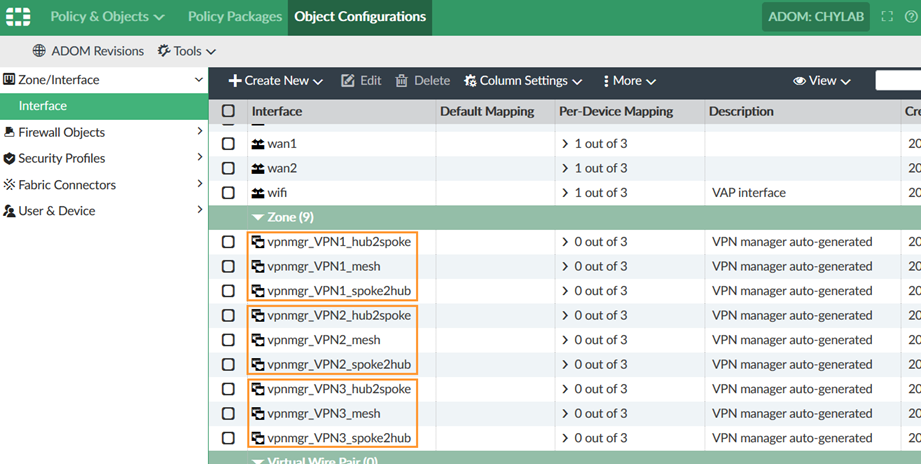
Task: Check the vpnmgr_VPN1_hub2spoke checkbox
Action: (x=228, y=241)
